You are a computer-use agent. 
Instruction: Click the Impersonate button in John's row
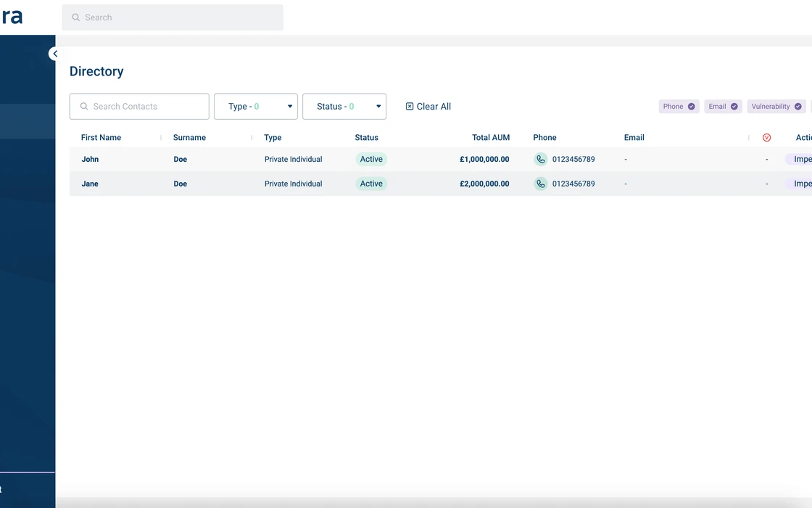click(799, 159)
